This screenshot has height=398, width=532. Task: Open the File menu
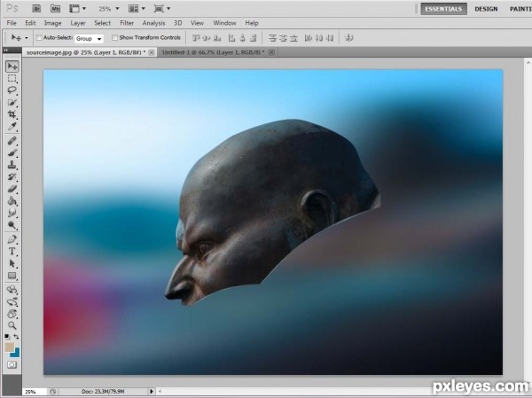coord(12,23)
